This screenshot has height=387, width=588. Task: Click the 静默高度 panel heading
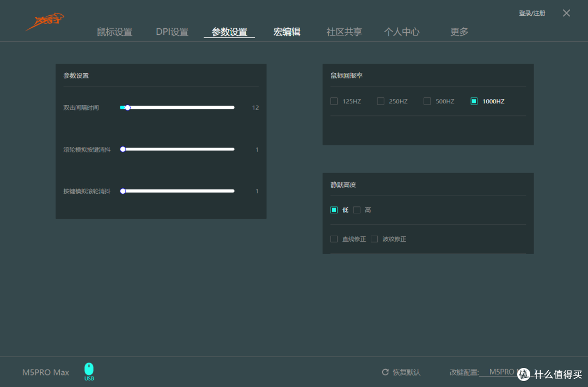[x=343, y=185]
